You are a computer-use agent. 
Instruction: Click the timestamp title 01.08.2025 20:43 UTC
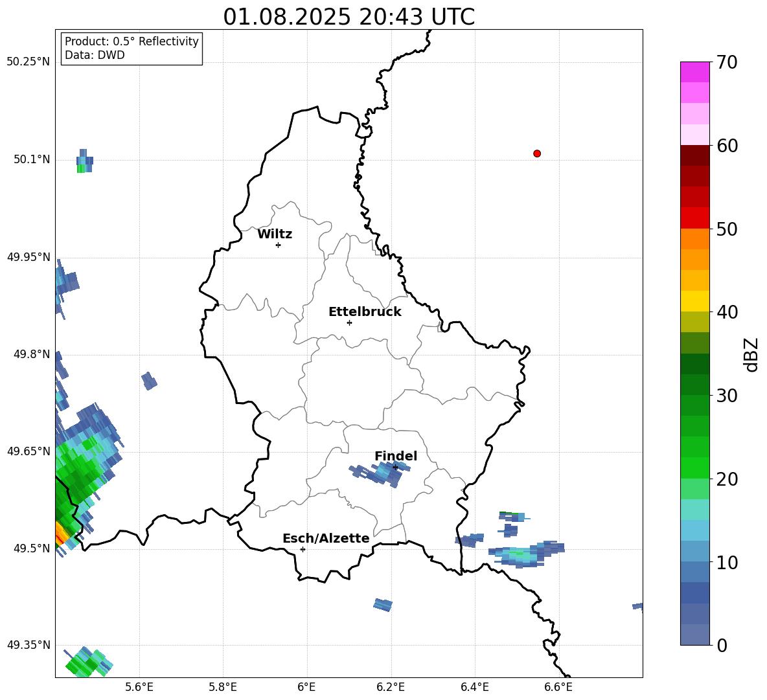click(x=349, y=17)
